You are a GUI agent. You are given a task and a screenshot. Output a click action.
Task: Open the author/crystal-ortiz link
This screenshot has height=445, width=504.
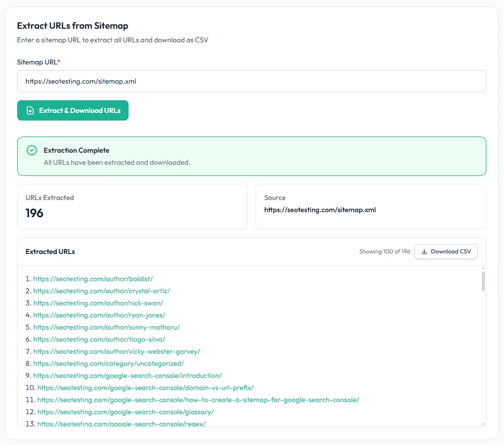(102, 291)
